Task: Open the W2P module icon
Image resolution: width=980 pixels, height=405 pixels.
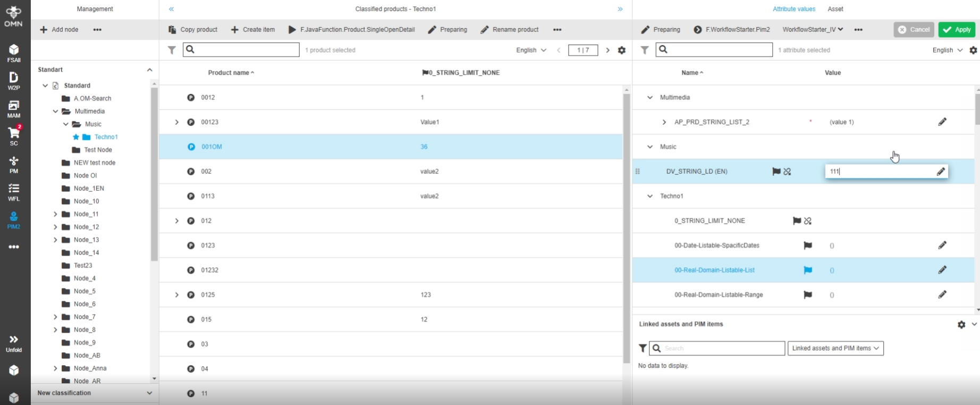Action: coord(14,81)
